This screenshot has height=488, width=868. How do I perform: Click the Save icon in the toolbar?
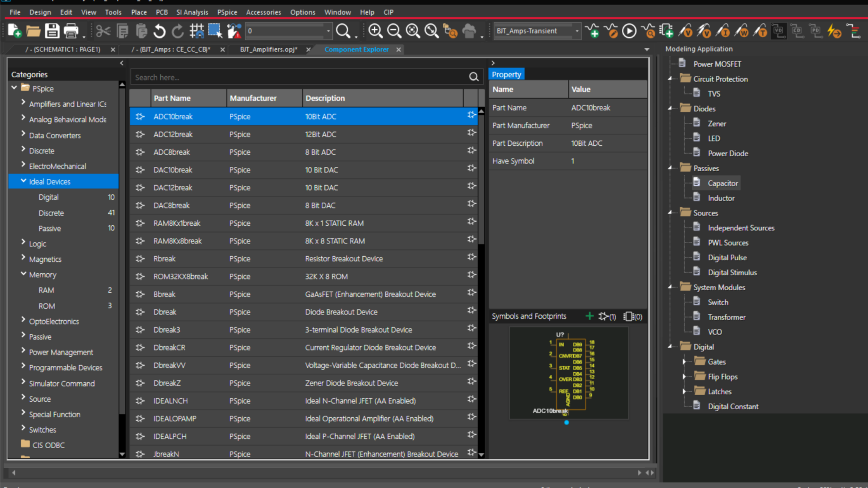point(52,31)
